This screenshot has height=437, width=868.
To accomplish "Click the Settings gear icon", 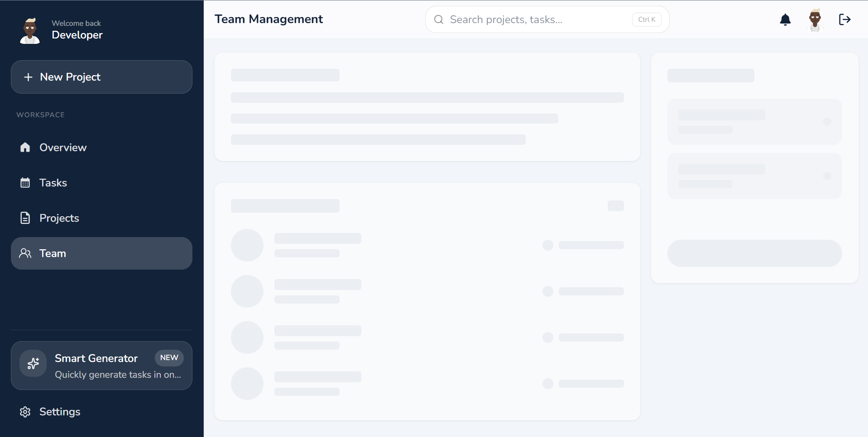I will (x=25, y=412).
